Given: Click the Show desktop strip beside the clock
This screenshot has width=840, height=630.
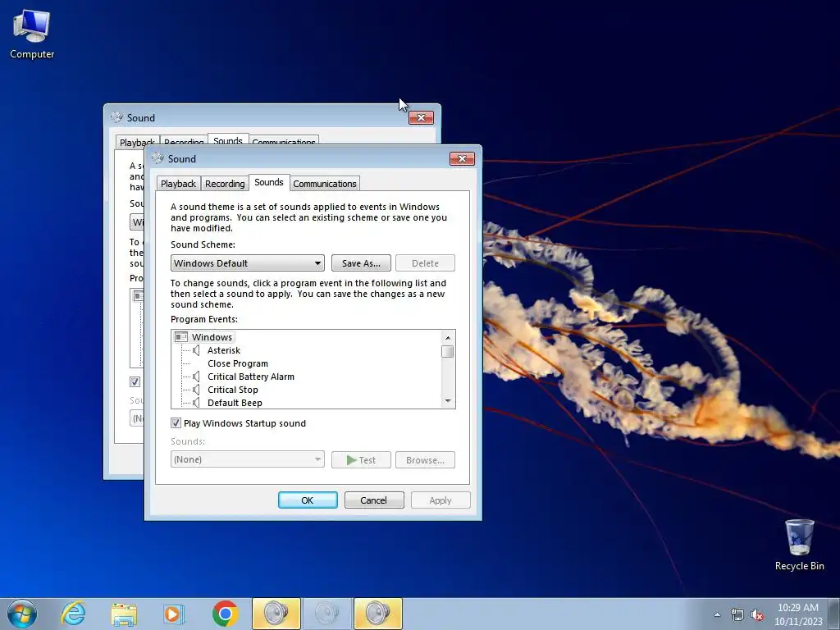Looking at the screenshot, I should (836, 614).
